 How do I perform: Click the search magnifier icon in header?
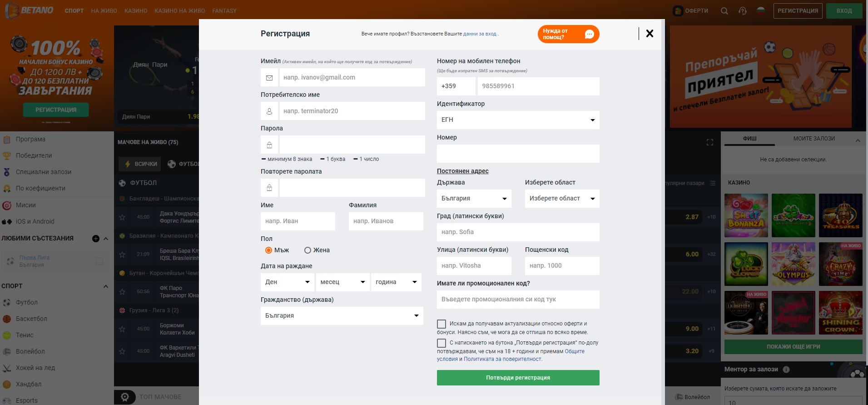(724, 11)
